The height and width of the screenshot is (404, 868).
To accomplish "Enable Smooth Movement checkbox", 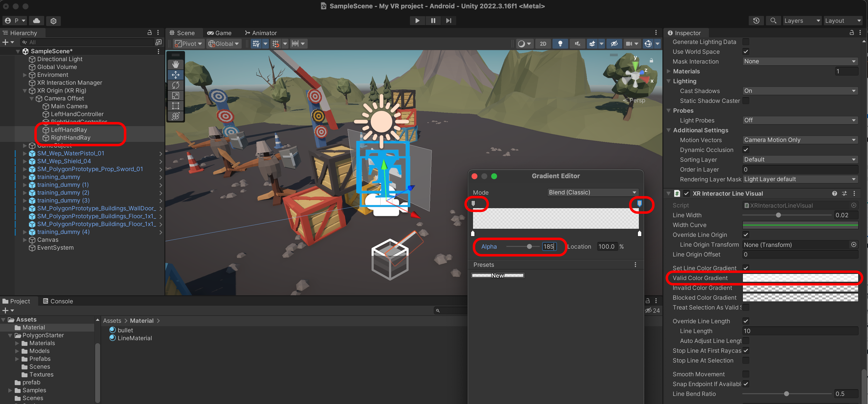I will (745, 374).
